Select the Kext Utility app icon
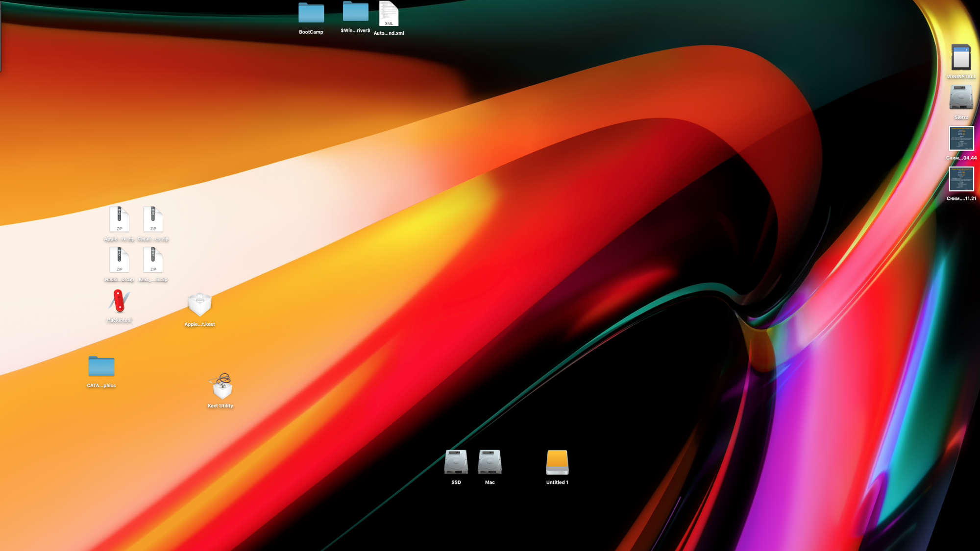 221,386
